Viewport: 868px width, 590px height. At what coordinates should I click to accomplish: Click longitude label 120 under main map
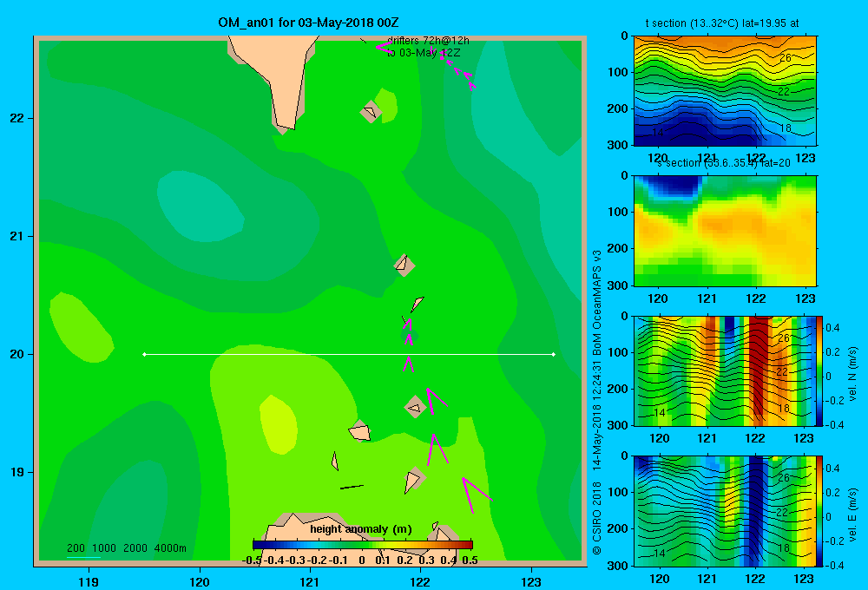pyautogui.click(x=200, y=581)
